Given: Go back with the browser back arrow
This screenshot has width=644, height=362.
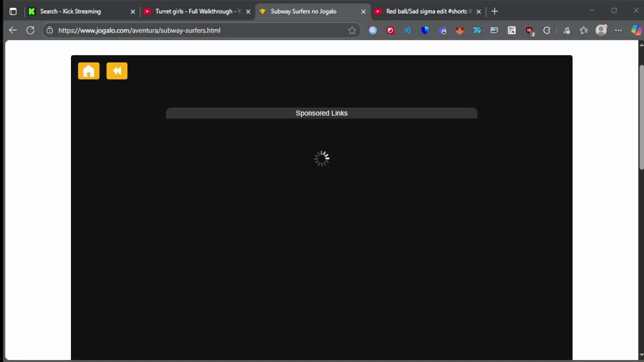Looking at the screenshot, I should pyautogui.click(x=13, y=30).
